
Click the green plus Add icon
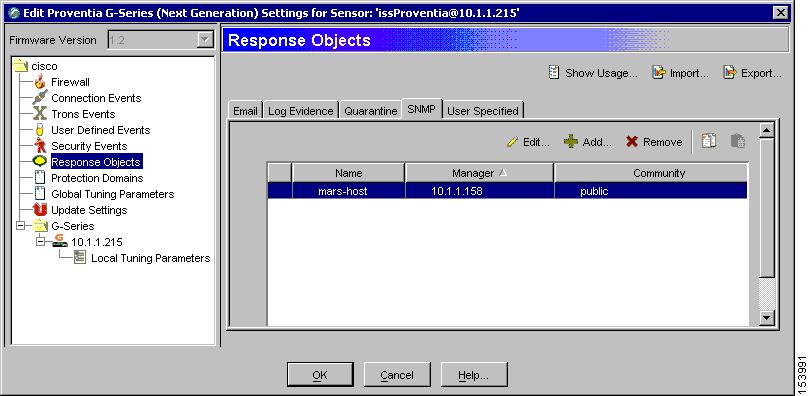pyautogui.click(x=571, y=141)
